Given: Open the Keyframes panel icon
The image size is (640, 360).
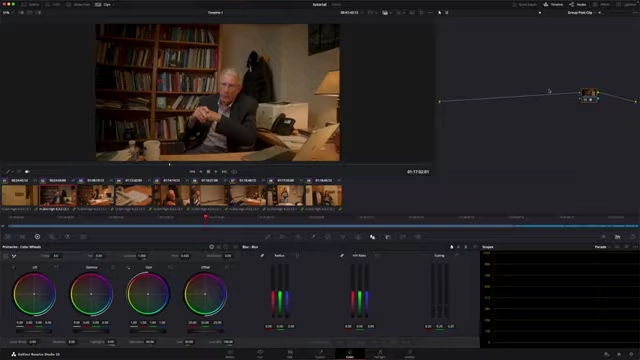Looking at the screenshot, I should (x=603, y=237).
